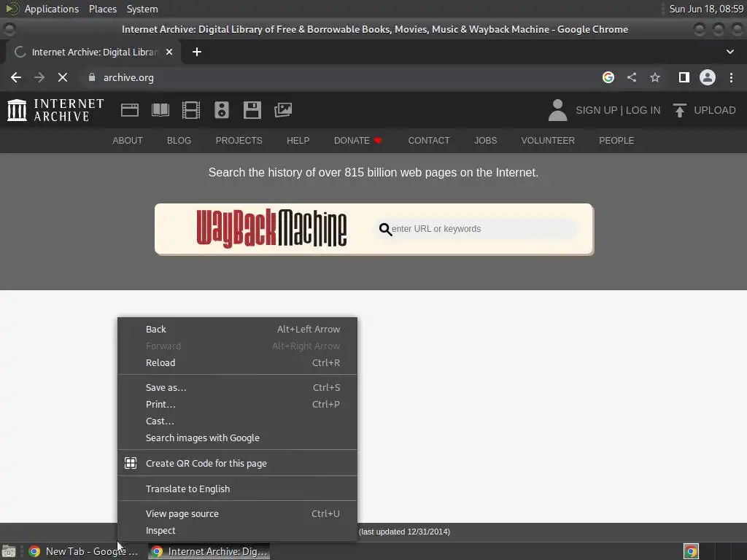Click the SIGN UP link
747x560 pixels.
[597, 110]
